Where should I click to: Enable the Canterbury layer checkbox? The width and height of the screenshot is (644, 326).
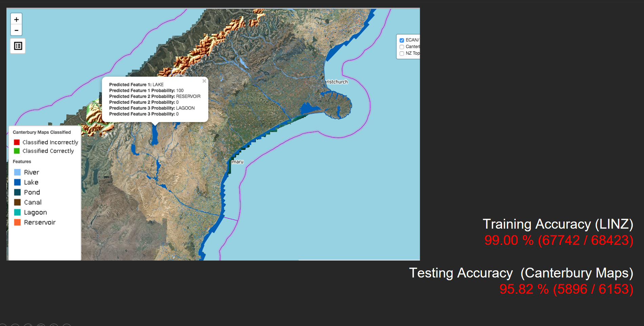(402, 47)
